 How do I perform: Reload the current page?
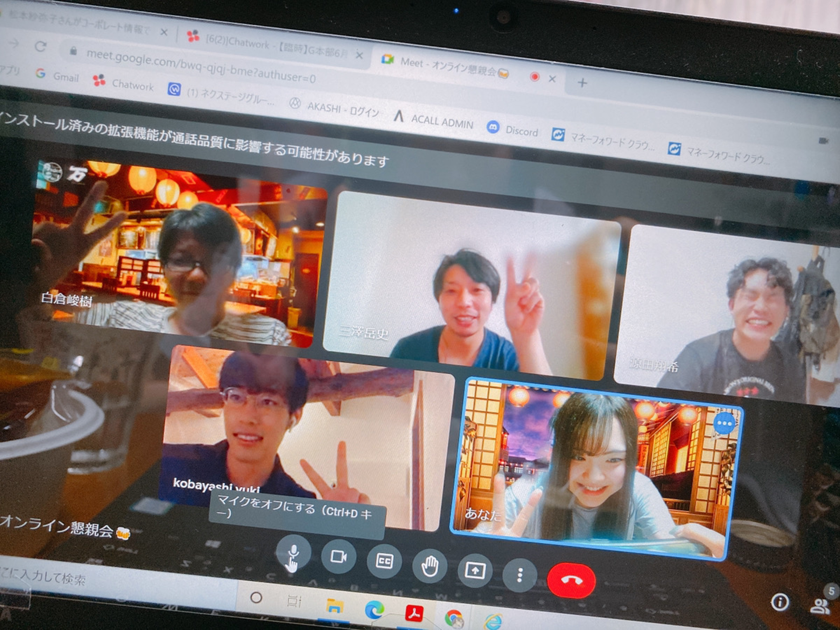(40, 46)
